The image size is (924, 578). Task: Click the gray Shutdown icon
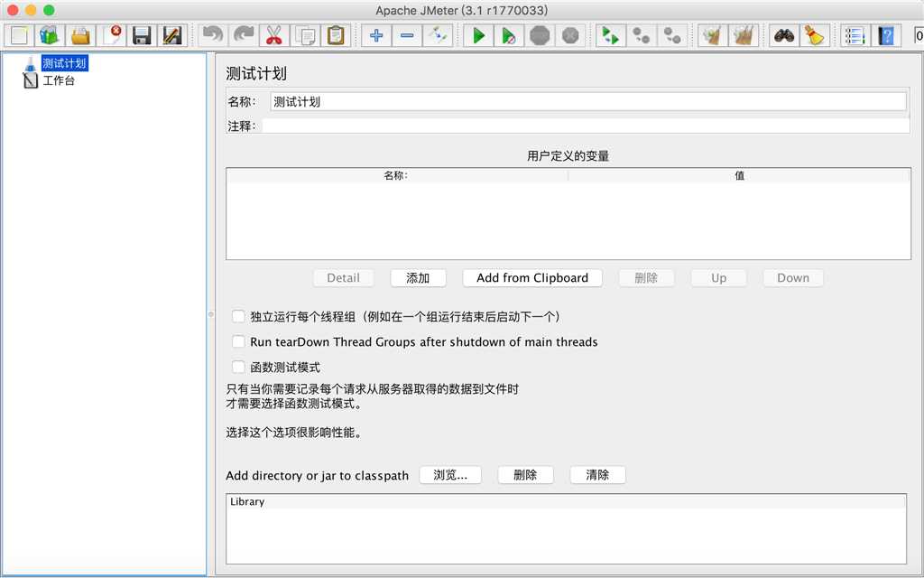coord(570,35)
